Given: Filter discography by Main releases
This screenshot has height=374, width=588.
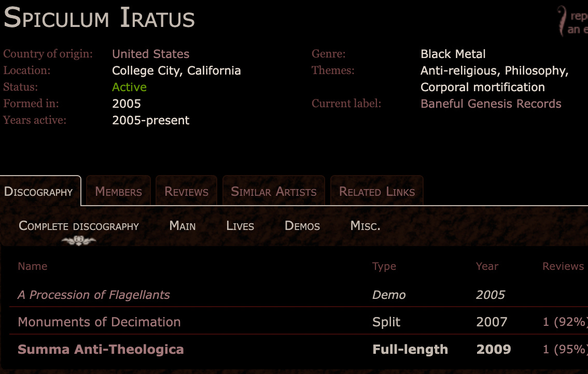Looking at the screenshot, I should [x=183, y=226].
